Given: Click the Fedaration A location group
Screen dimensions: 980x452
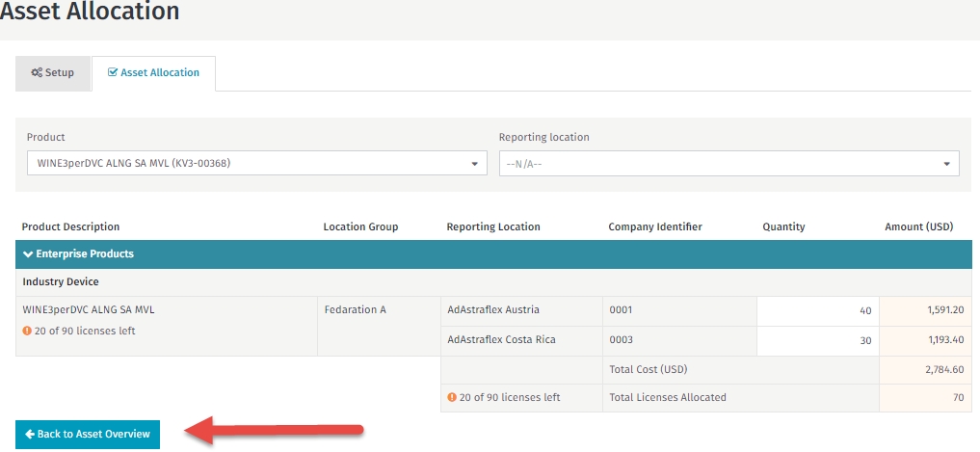Looking at the screenshot, I should [355, 309].
